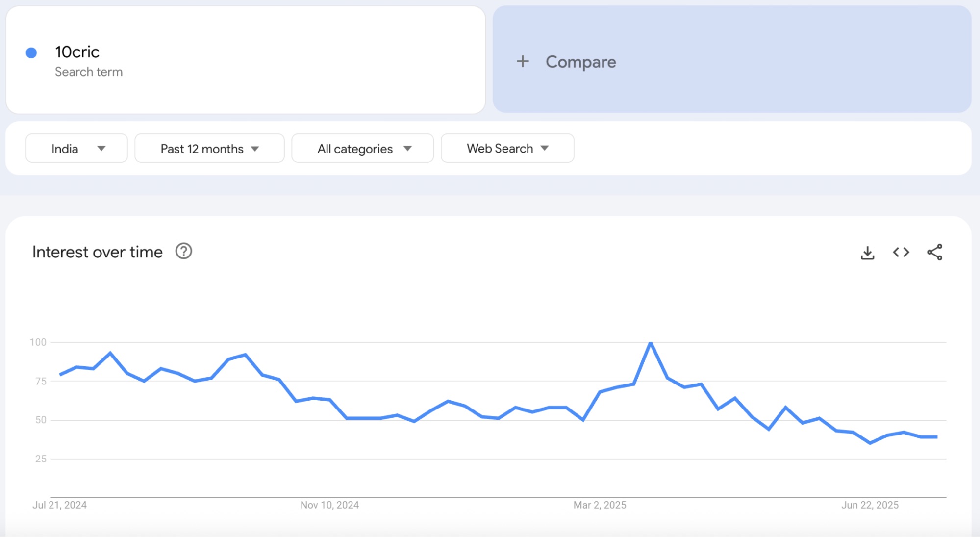Click the 50 value on the y-axis
Screen dimensions: 980x537
click(x=41, y=420)
